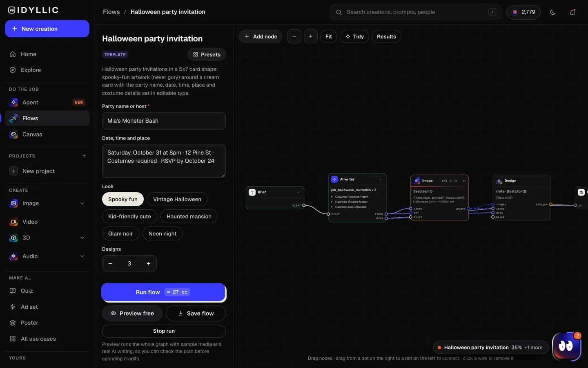The image size is (588, 368).
Task: Open Canvas from the sidebar
Action: 47,134
